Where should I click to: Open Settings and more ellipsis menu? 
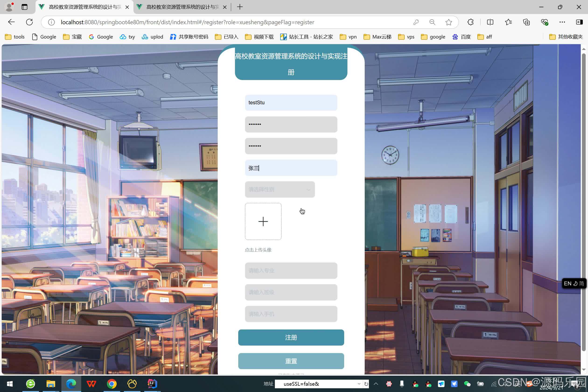point(562,22)
